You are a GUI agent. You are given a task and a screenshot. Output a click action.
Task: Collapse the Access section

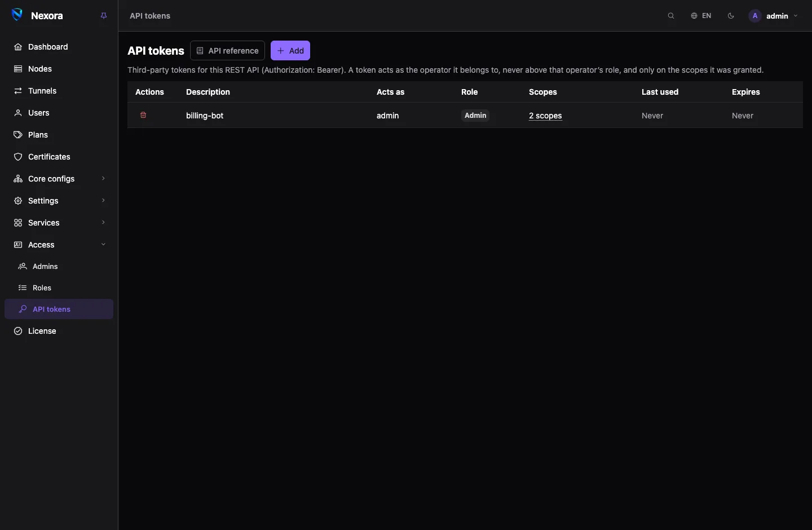[59, 245]
